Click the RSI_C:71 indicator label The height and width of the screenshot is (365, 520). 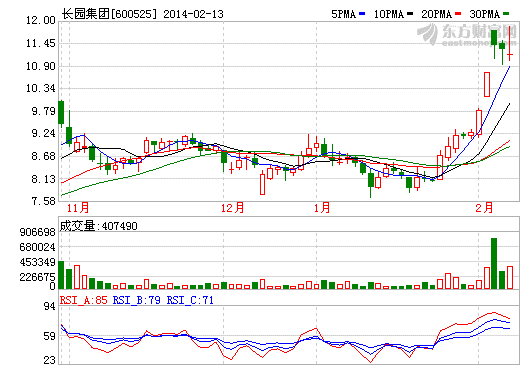coord(190,300)
